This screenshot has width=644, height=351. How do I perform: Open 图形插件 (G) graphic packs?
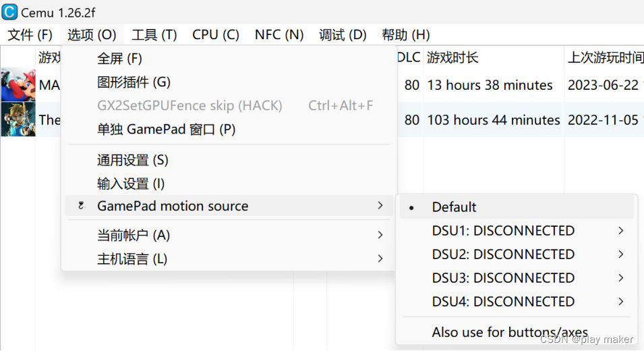coord(229,82)
